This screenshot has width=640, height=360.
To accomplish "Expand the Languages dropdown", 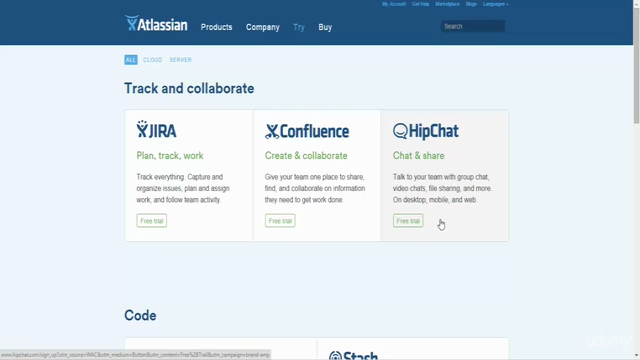I will point(496,4).
